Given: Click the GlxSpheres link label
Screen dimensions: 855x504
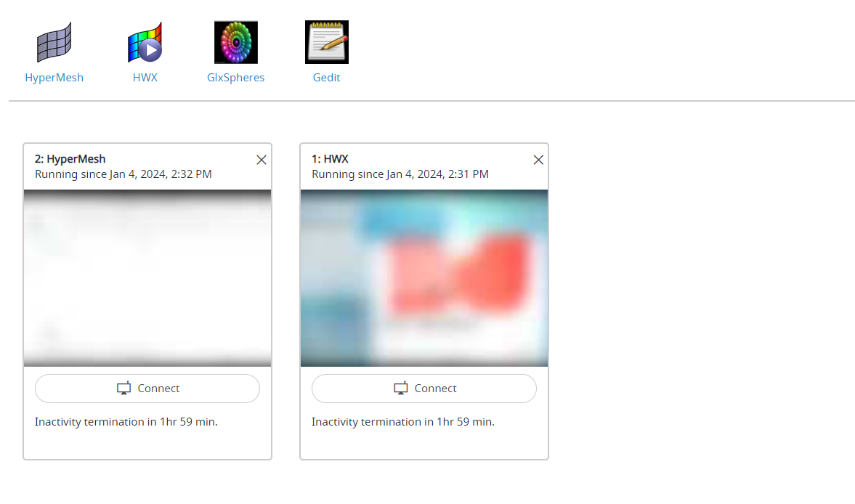Looking at the screenshot, I should 235,78.
